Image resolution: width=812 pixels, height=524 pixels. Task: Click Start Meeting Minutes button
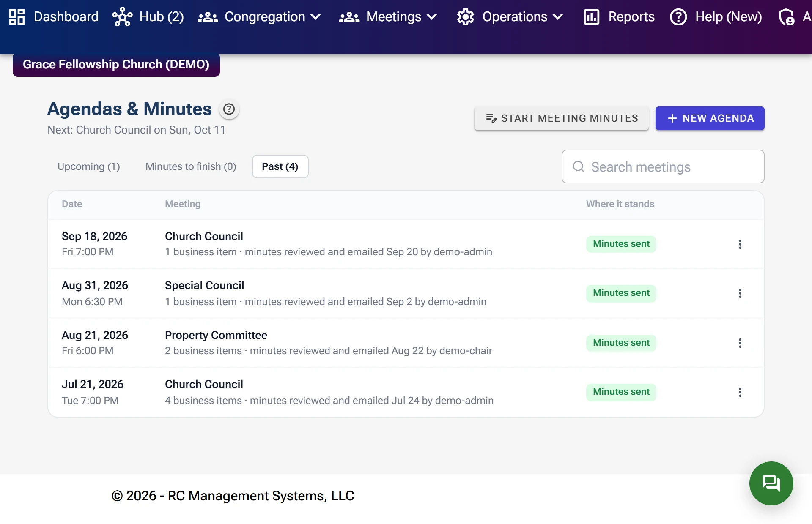click(x=561, y=118)
